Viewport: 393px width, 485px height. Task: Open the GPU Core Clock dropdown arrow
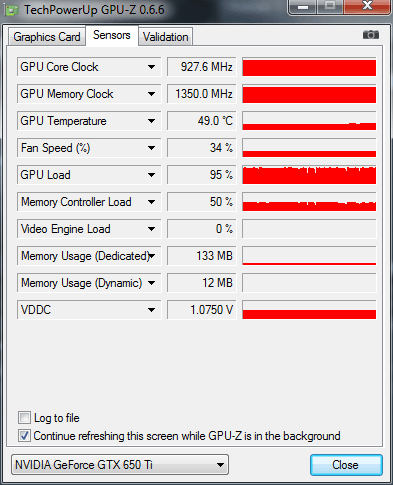151,67
